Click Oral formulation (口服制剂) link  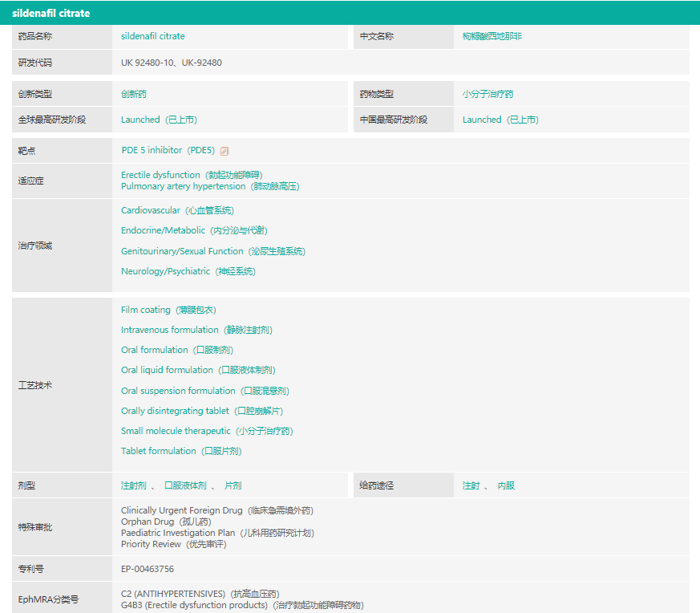177,350
